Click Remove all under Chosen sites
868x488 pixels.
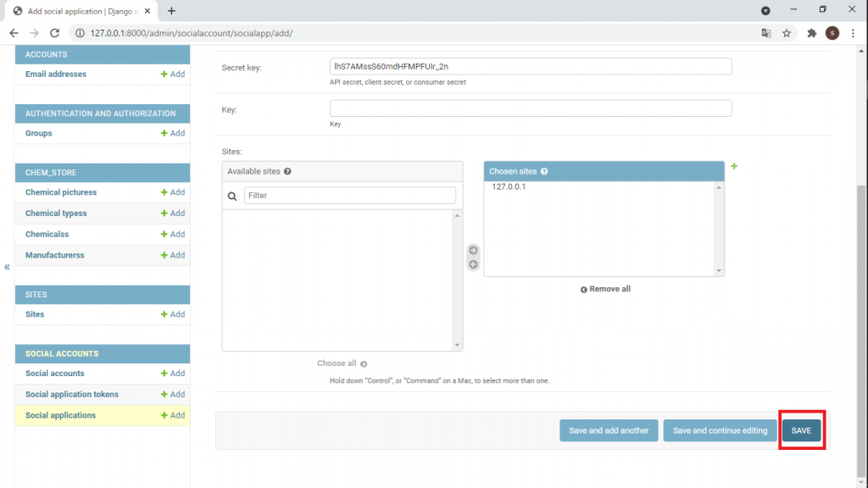pos(605,289)
